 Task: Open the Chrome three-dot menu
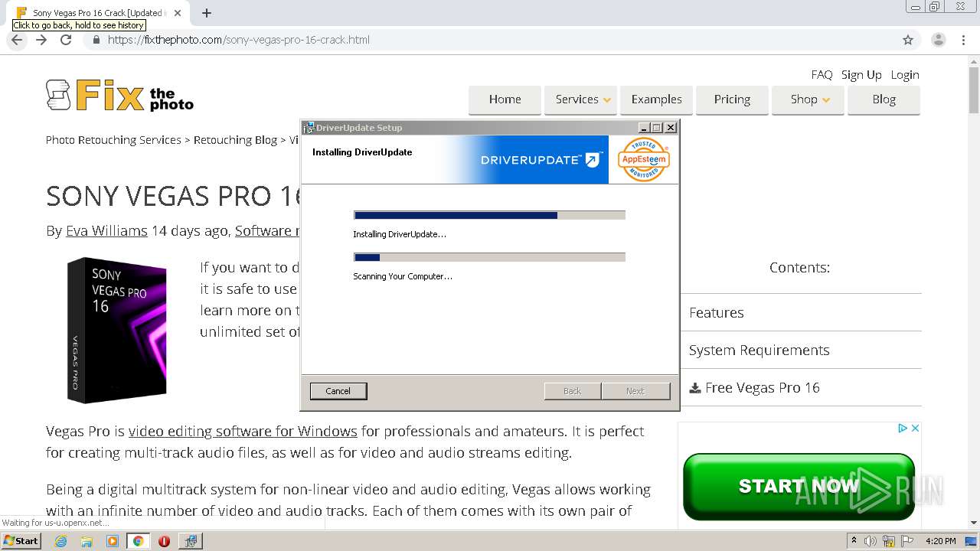click(x=964, y=40)
